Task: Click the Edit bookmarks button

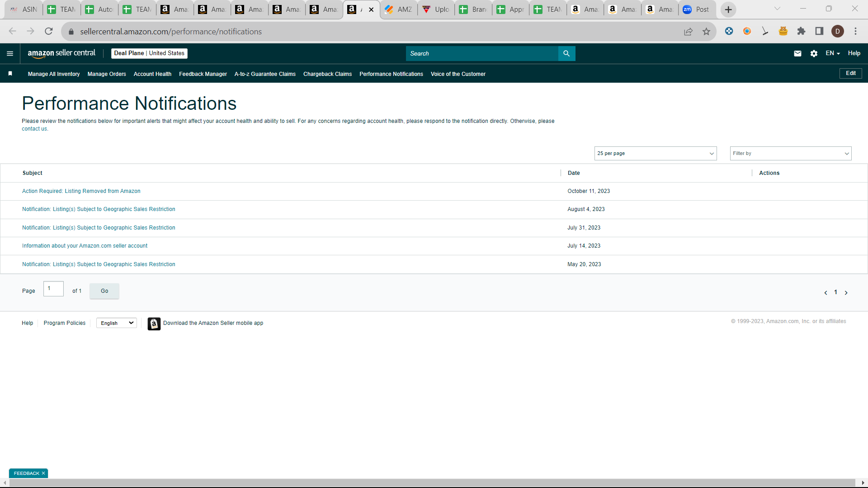Action: [x=850, y=73]
